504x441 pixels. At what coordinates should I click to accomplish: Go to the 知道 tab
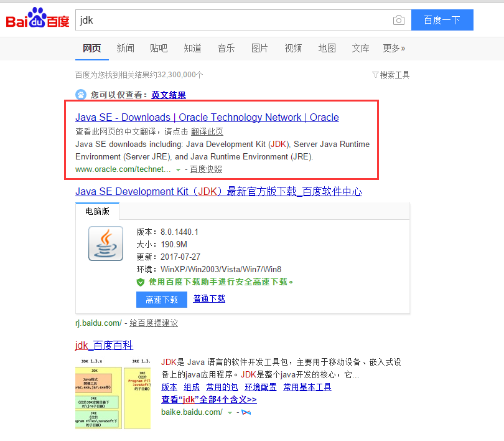click(192, 48)
